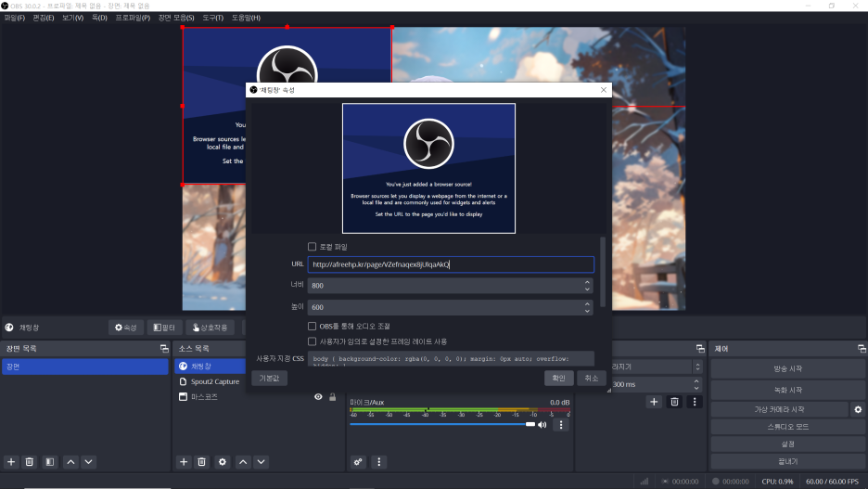Click the OBS logo in title bar

tap(5, 6)
